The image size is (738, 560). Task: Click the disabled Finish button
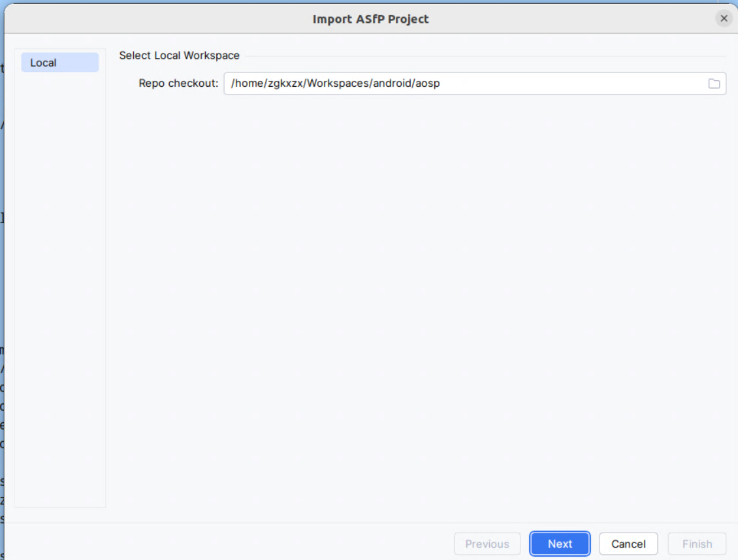tap(697, 544)
